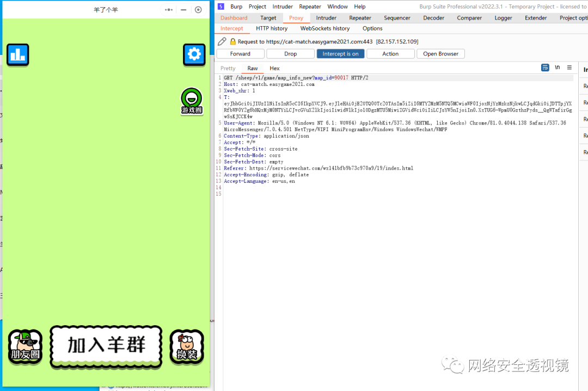
Task: Click the mini-program circular close icon
Action: click(198, 10)
